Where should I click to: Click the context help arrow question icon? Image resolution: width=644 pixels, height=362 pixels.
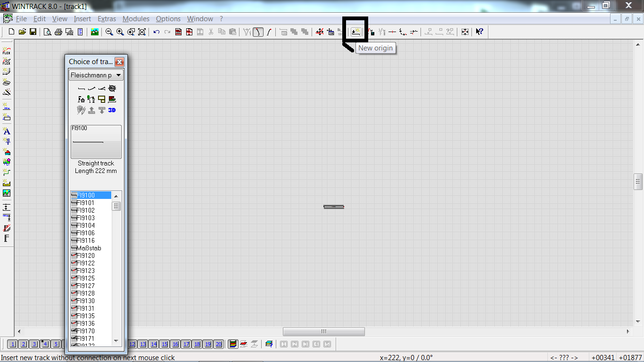pyautogui.click(x=479, y=32)
